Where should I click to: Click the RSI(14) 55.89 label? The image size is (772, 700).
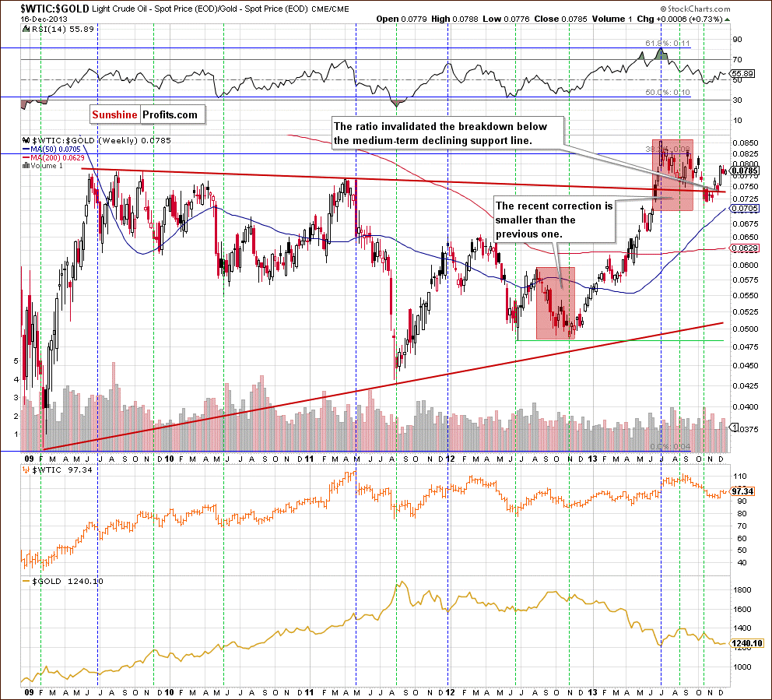click(62, 29)
